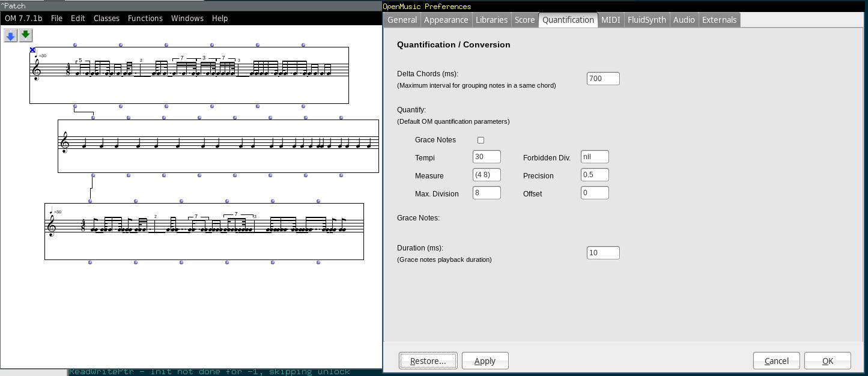Open the Classes menu
The width and height of the screenshot is (868, 376).
(106, 18)
